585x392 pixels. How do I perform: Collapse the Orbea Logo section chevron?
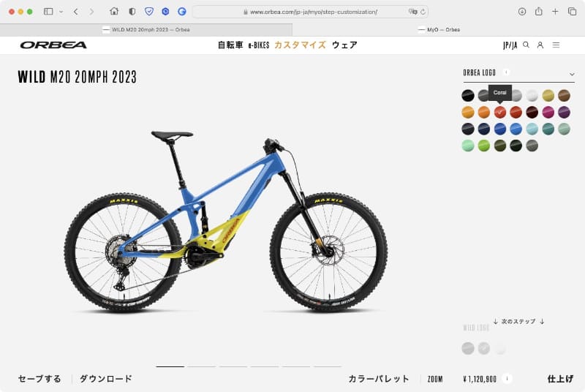572,74
